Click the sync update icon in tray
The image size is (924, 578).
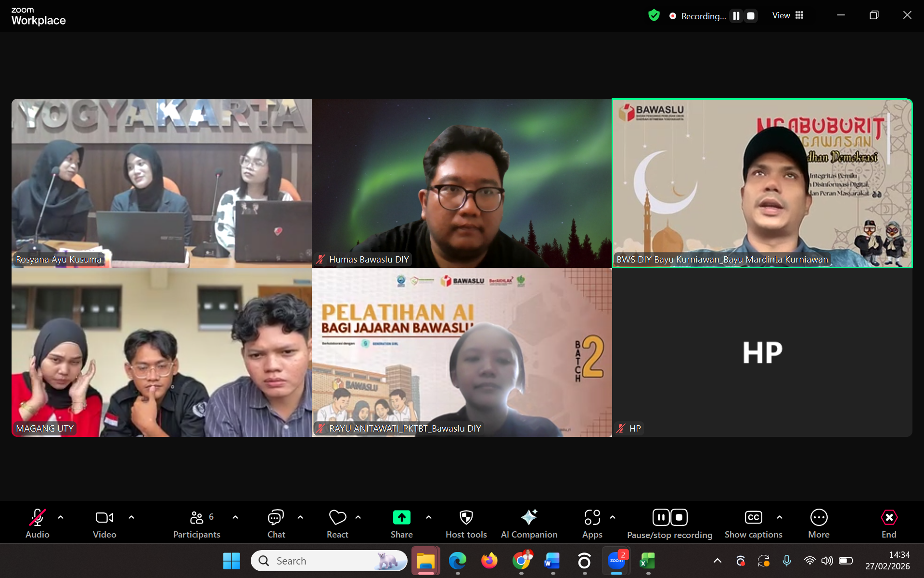pyautogui.click(x=764, y=561)
